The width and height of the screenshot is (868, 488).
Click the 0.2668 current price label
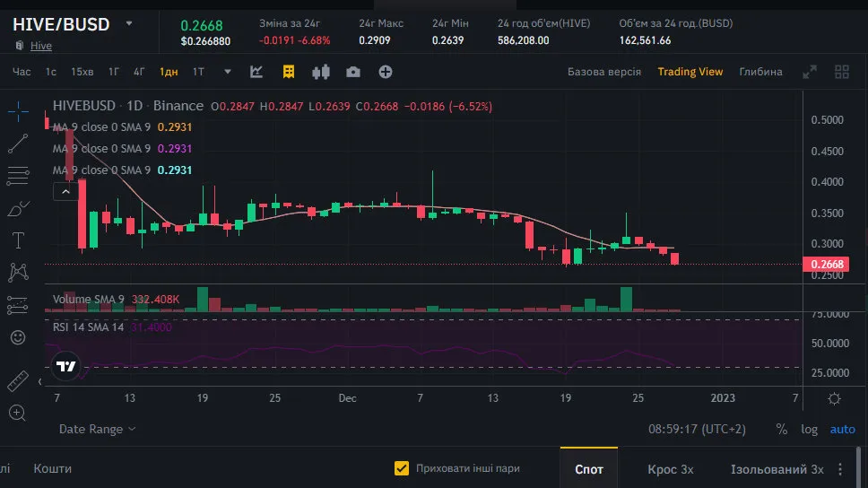coord(825,265)
